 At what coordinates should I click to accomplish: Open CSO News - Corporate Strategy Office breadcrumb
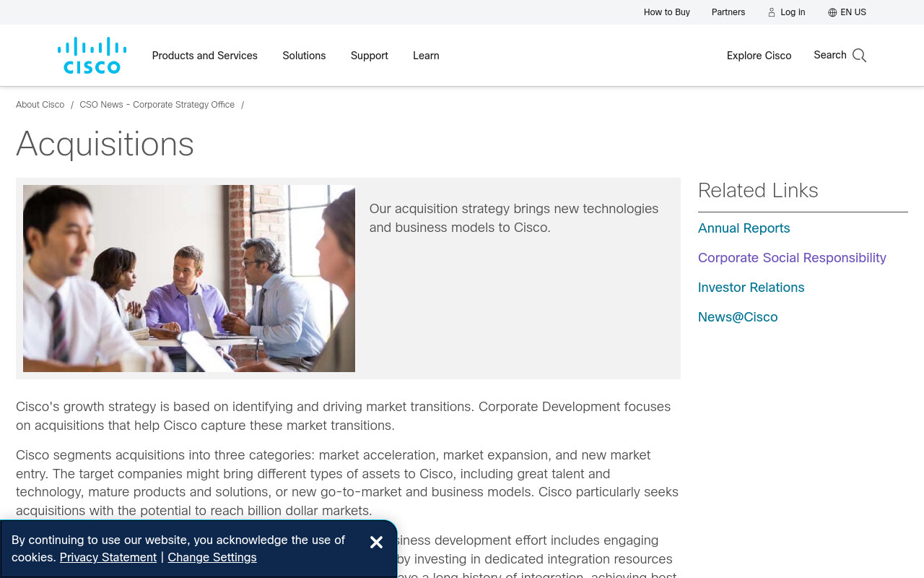(x=157, y=105)
